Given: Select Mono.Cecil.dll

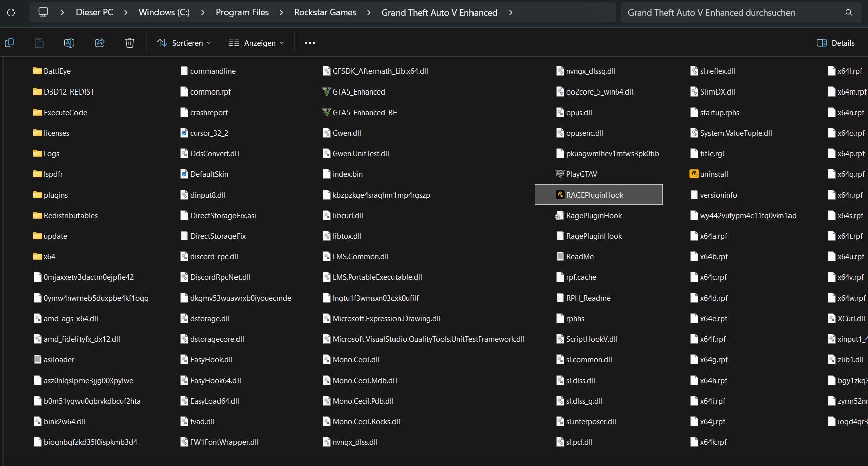Looking at the screenshot, I should tap(351, 359).
